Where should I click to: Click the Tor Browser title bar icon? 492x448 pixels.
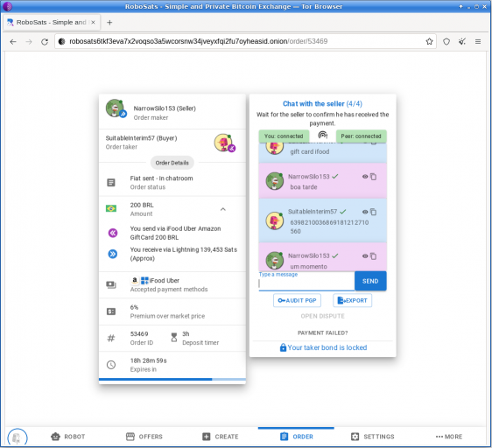coord(7,6)
